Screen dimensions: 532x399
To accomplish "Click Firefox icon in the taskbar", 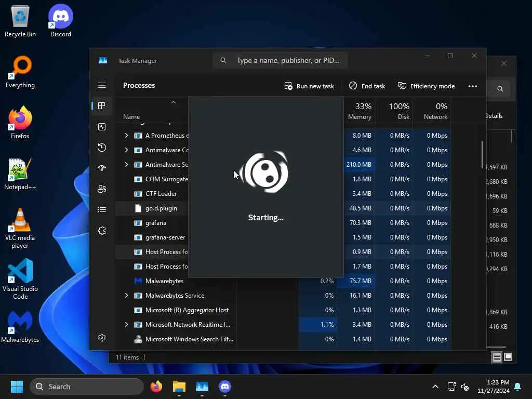I will pos(156,387).
